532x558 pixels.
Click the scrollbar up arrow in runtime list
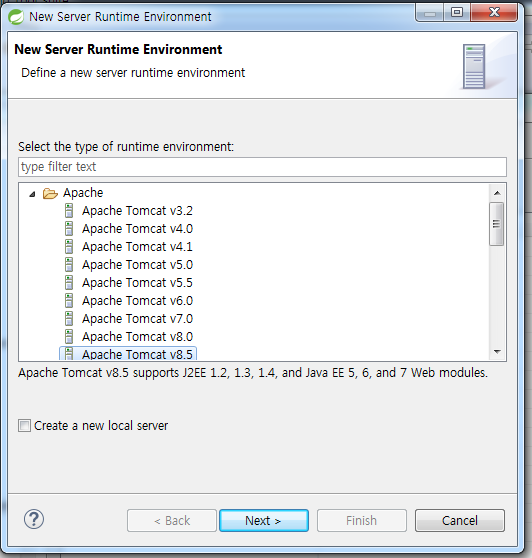tap(497, 193)
